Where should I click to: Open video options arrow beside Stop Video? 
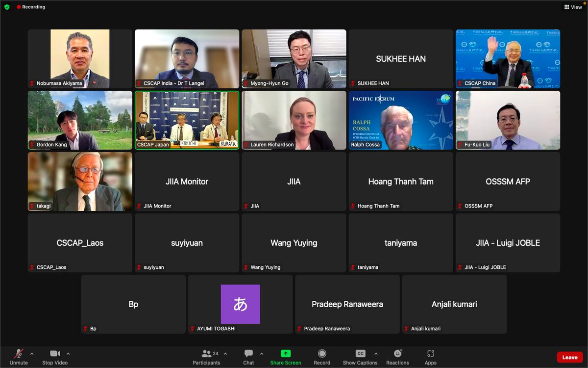tap(68, 353)
